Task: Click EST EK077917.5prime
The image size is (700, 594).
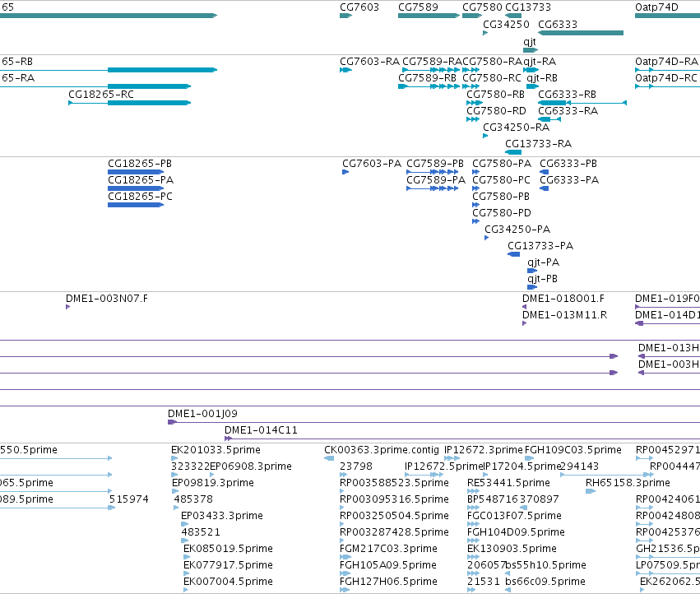Action: pos(228,565)
